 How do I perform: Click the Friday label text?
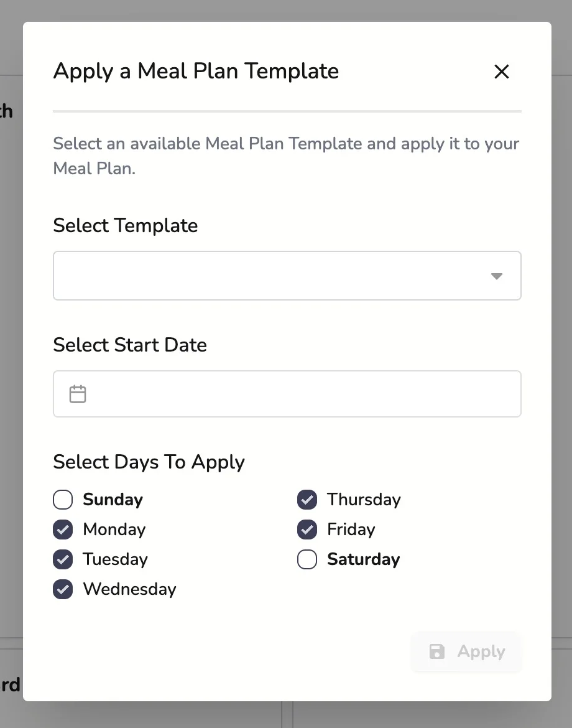351,530
